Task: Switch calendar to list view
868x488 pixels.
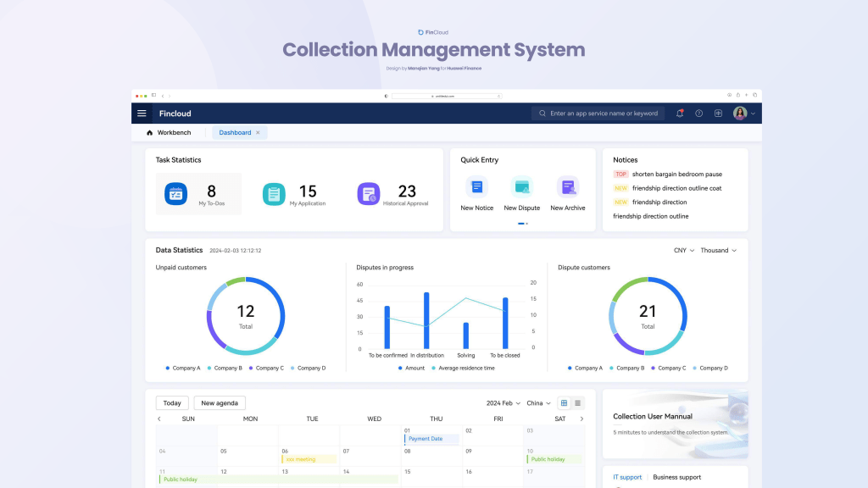Action: click(578, 403)
